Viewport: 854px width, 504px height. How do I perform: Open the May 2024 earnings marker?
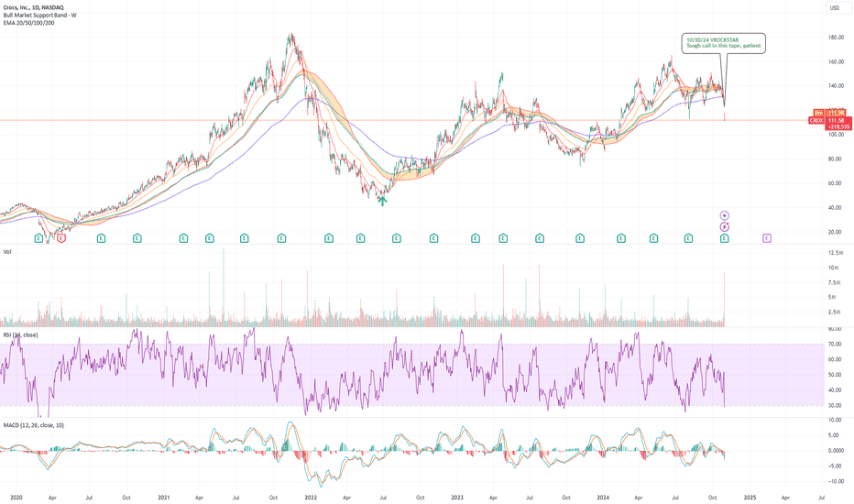[653, 238]
